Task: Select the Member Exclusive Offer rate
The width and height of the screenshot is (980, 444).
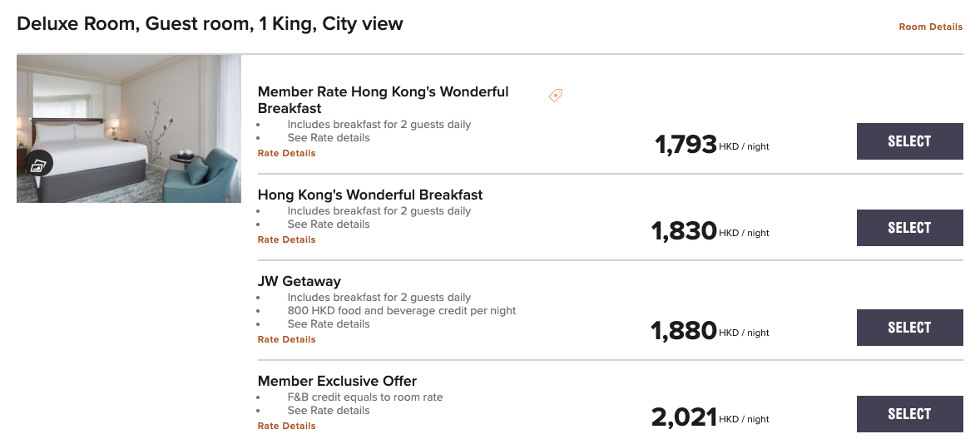Action: 909,413
